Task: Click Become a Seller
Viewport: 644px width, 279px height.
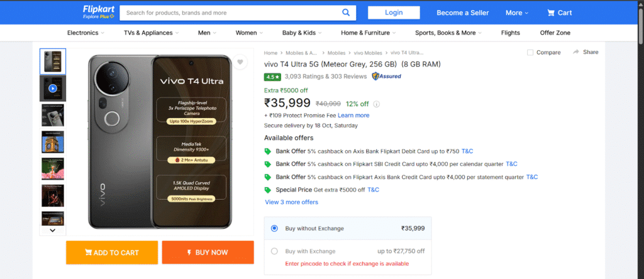Action: (462, 13)
